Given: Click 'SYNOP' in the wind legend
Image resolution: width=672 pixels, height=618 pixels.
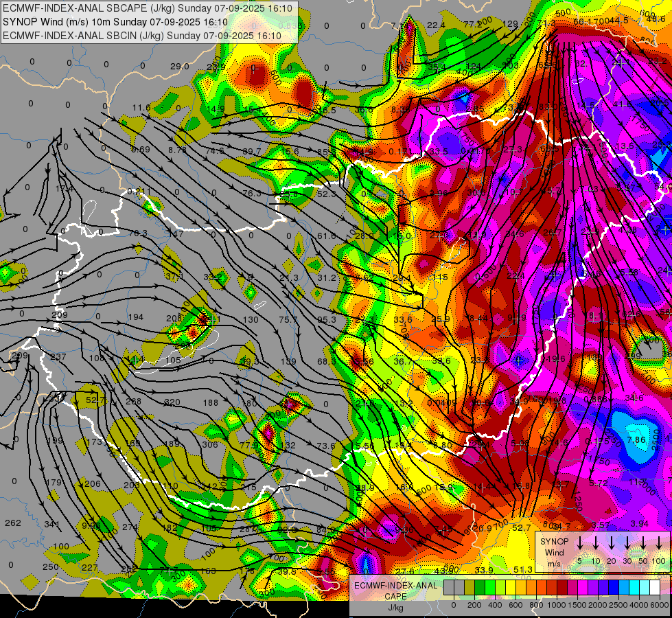Looking at the screenshot, I should click(554, 542).
